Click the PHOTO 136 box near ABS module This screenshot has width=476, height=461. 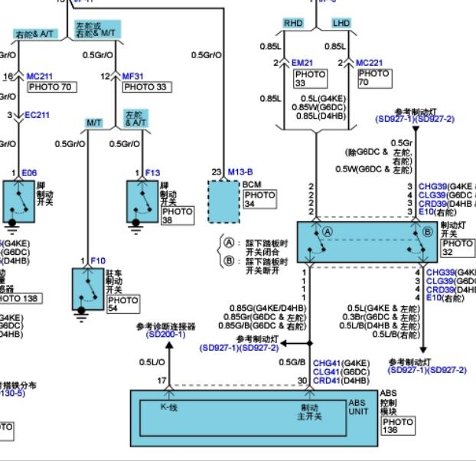pyautogui.click(x=398, y=426)
